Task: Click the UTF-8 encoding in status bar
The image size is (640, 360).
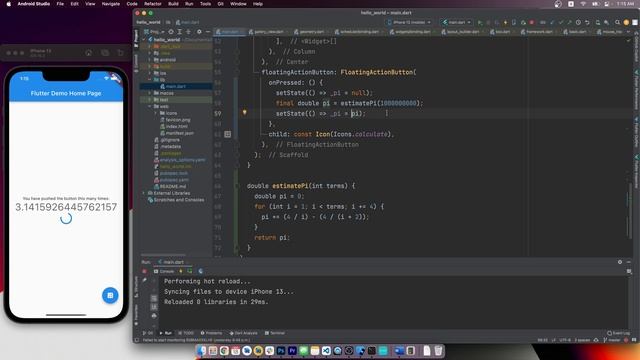Action: click(x=565, y=340)
